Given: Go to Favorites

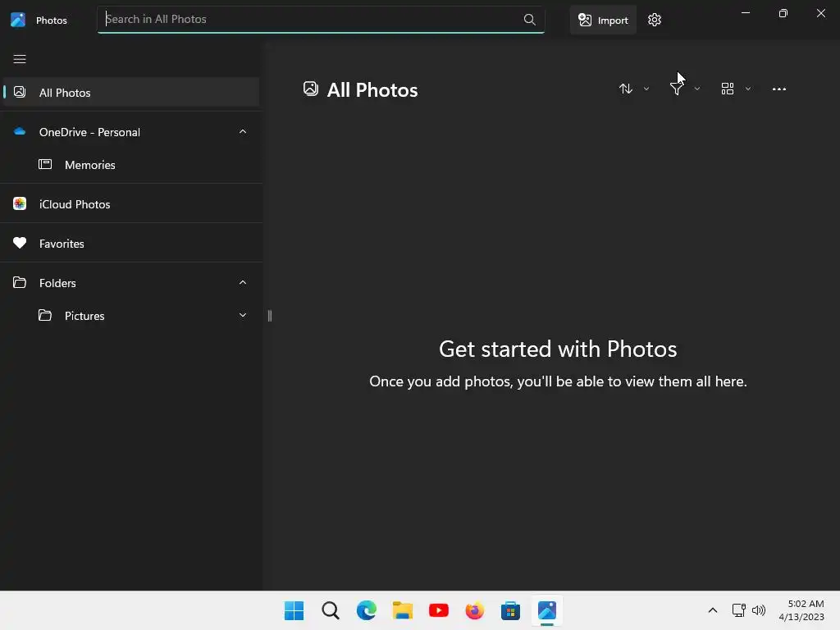Looking at the screenshot, I should 62,244.
